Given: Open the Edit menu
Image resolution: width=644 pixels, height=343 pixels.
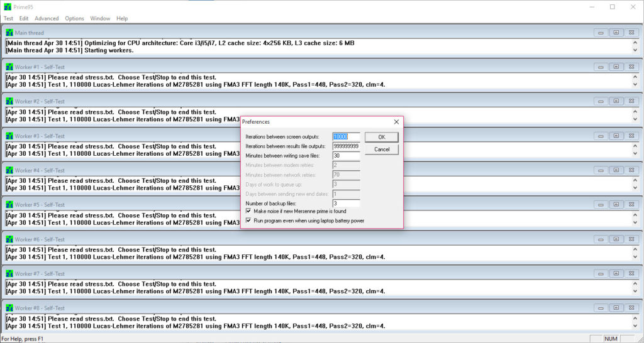Looking at the screenshot, I should [x=24, y=18].
